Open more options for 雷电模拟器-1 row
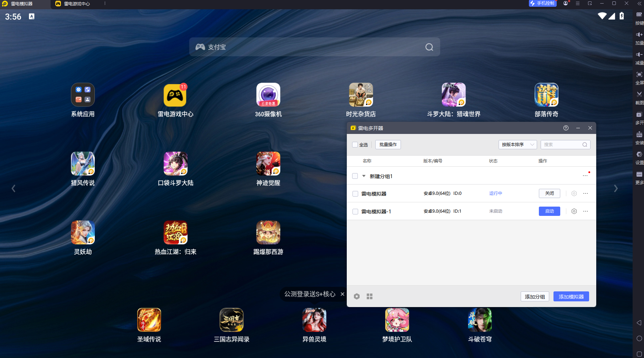Viewport: 644px width, 358px height. (586, 211)
